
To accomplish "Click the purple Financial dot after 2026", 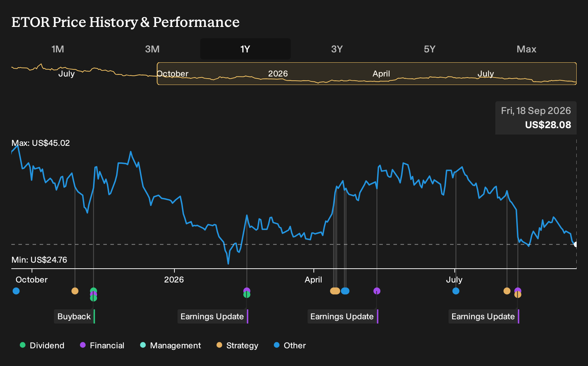I will point(247,290).
